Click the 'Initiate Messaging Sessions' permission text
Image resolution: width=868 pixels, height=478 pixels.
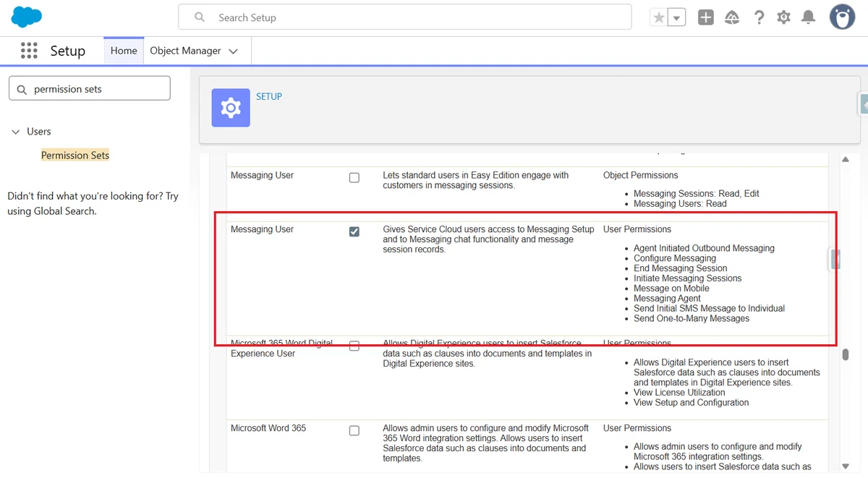pyautogui.click(x=688, y=278)
